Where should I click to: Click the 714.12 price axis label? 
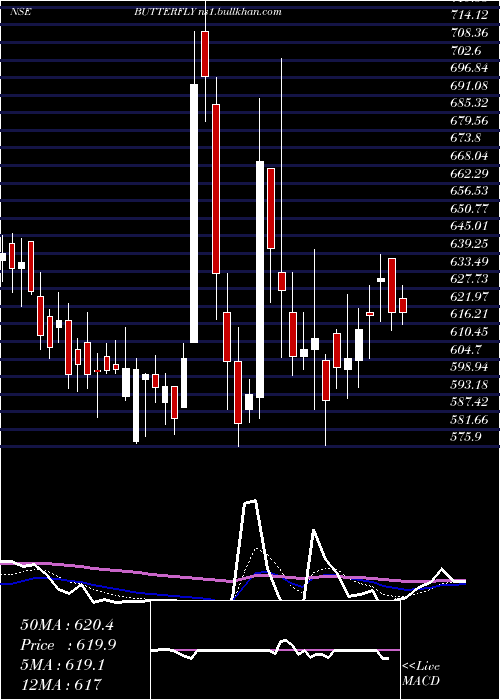468,16
